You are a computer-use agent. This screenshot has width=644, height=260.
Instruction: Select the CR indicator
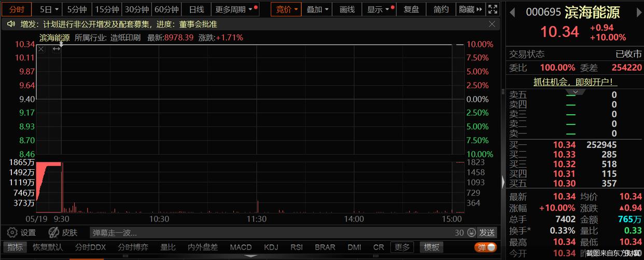[x=379, y=247]
